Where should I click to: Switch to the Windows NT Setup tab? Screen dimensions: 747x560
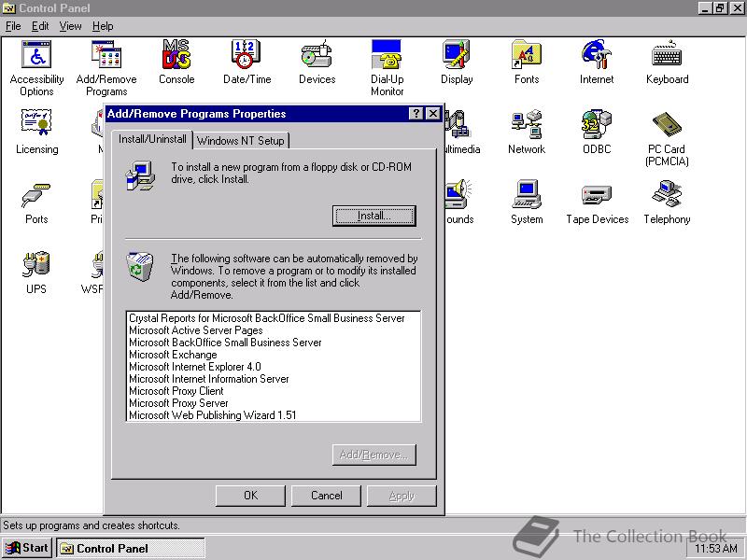click(241, 141)
